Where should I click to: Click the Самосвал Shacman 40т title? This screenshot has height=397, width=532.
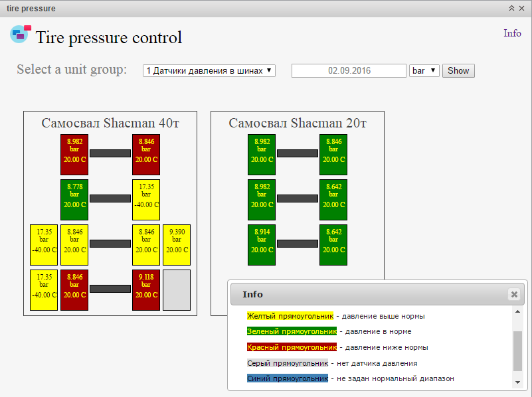click(110, 123)
